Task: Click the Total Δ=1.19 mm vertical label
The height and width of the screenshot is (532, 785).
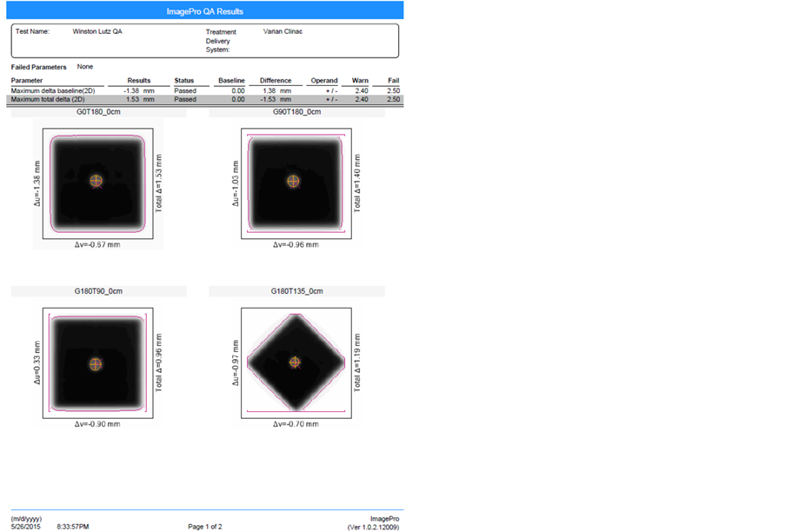Action: pyautogui.click(x=357, y=362)
